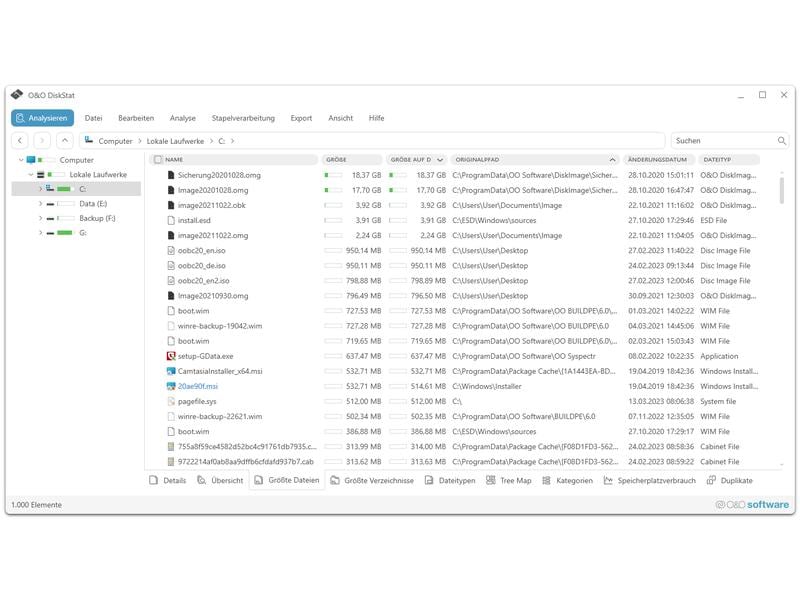This screenshot has height=600, width=800.
Task: Select the Image20210930.omg file name
Action: [213, 296]
